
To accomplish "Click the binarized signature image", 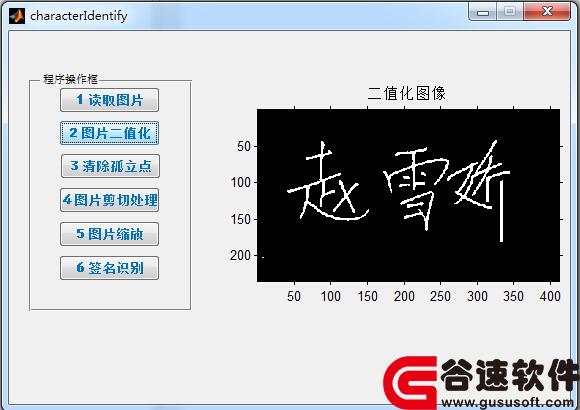I will pyautogui.click(x=408, y=195).
